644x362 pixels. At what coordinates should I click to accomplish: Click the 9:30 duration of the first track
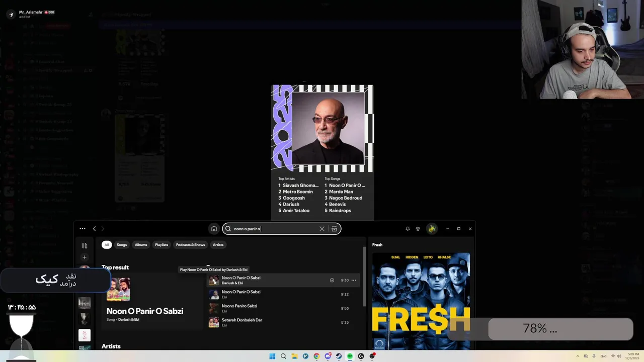click(345, 280)
